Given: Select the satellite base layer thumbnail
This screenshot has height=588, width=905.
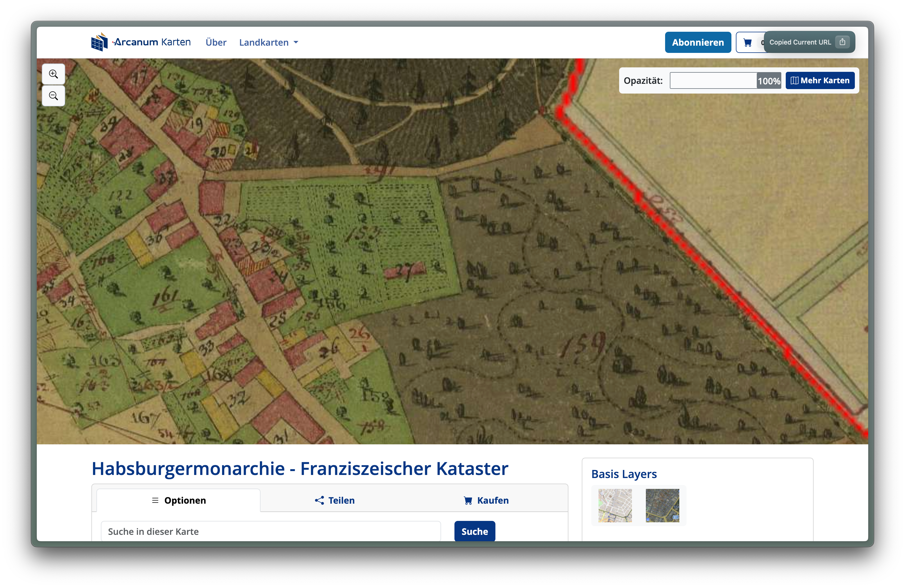Looking at the screenshot, I should 662,505.
